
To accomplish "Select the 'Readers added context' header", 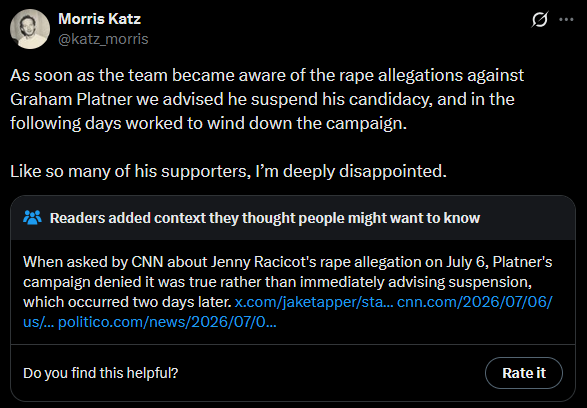I will pyautogui.click(x=265, y=218).
